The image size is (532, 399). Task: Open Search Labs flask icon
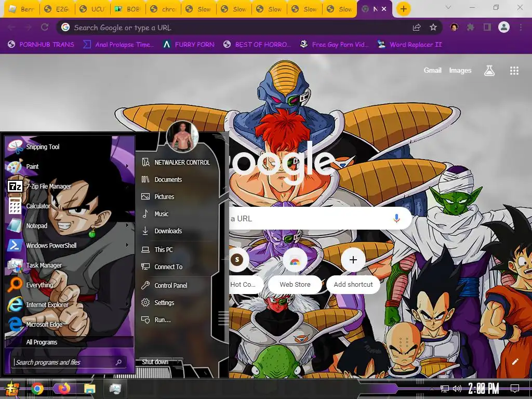[x=489, y=71]
